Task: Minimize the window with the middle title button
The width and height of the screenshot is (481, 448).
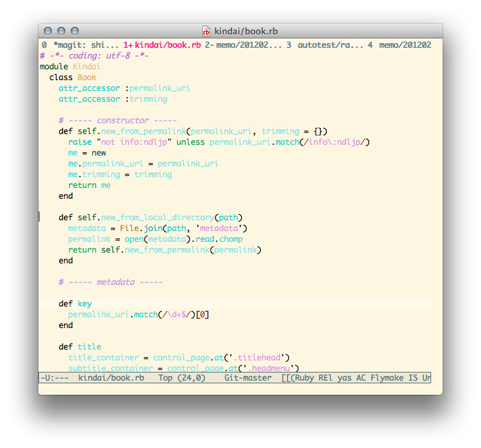Action: pyautogui.click(x=61, y=31)
